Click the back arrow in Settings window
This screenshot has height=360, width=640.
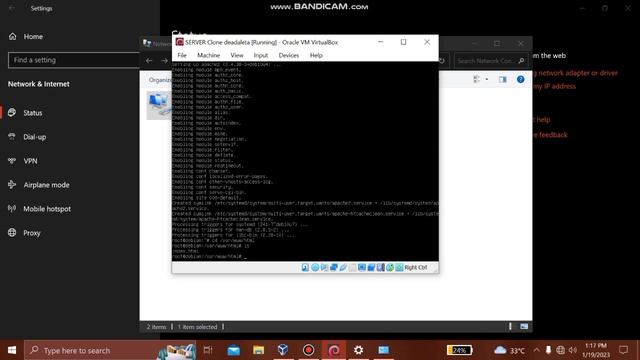[x=12, y=8]
